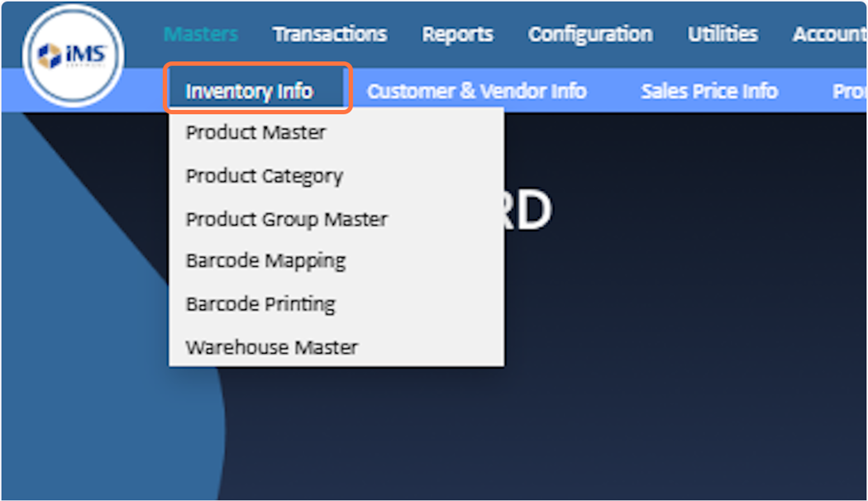Expand the Customer & Vendor Info submenu
Viewport: 868px width, 501px height.
[x=476, y=91]
